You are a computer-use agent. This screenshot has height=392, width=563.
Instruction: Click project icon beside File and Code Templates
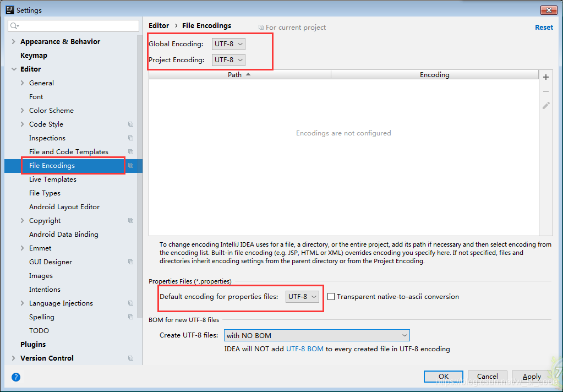click(130, 151)
